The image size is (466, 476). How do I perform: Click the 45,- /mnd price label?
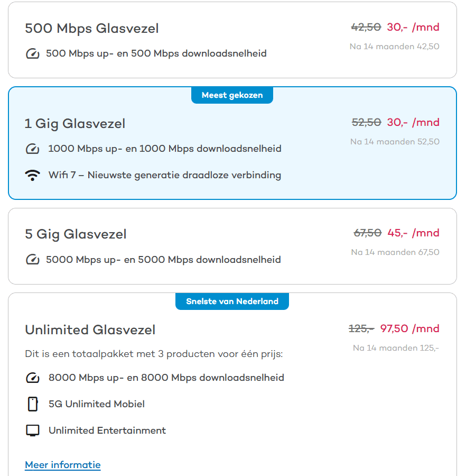[413, 233]
